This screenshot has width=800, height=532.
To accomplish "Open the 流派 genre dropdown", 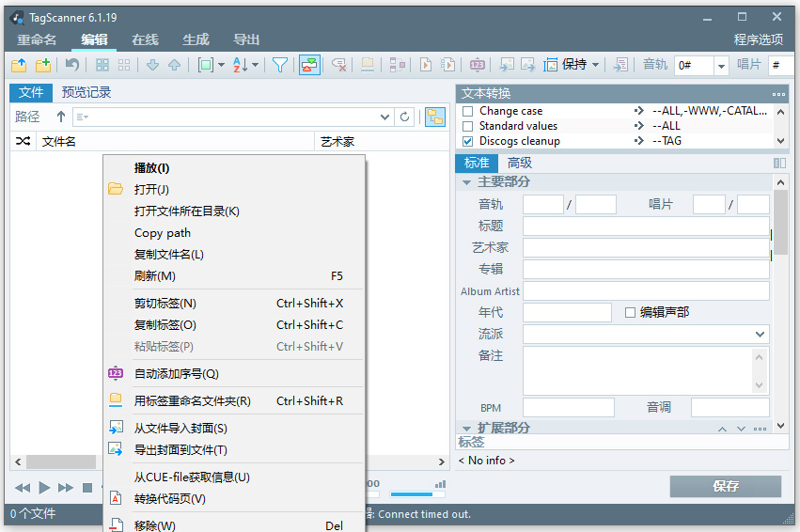I will click(760, 335).
